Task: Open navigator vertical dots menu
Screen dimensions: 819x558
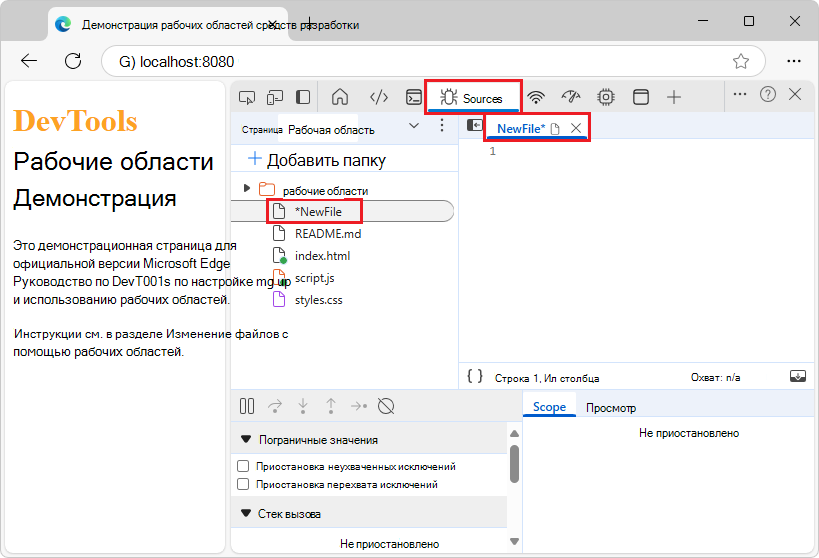Action: [442, 125]
